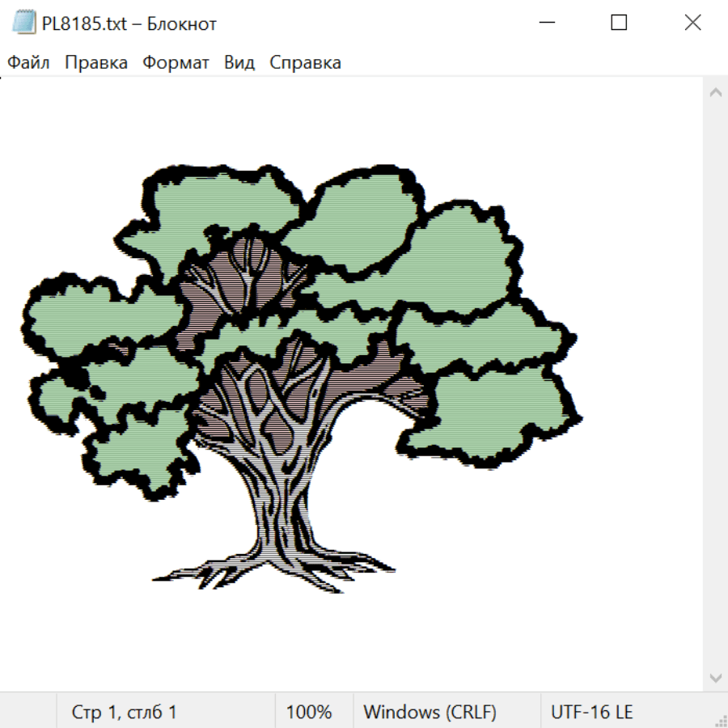The height and width of the screenshot is (728, 728).
Task: Open the Правка menu
Action: [96, 63]
